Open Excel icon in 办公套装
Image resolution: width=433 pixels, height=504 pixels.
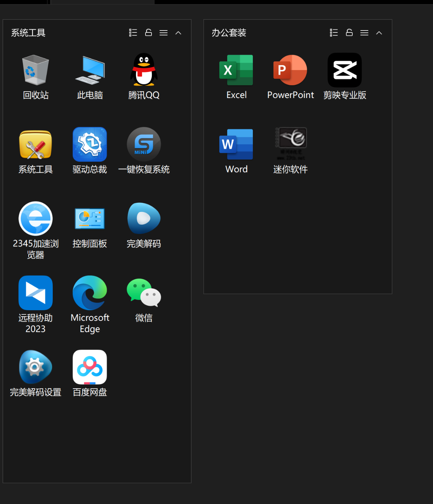(x=236, y=70)
